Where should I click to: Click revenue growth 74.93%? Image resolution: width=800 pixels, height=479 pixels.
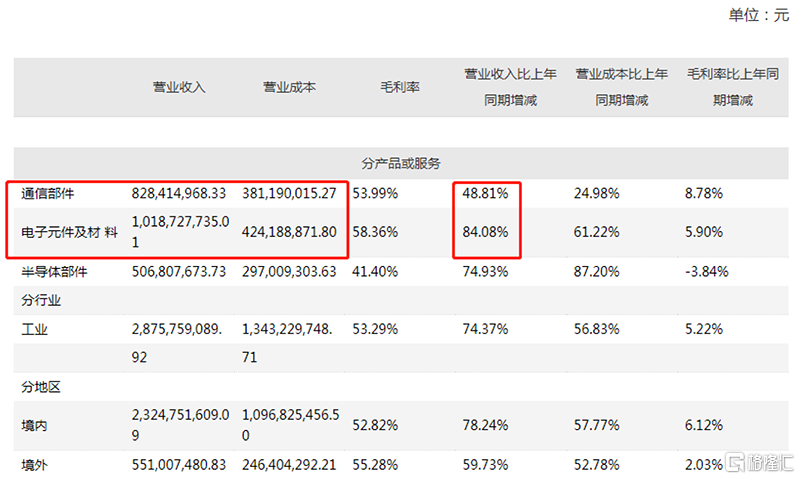pyautogui.click(x=485, y=271)
